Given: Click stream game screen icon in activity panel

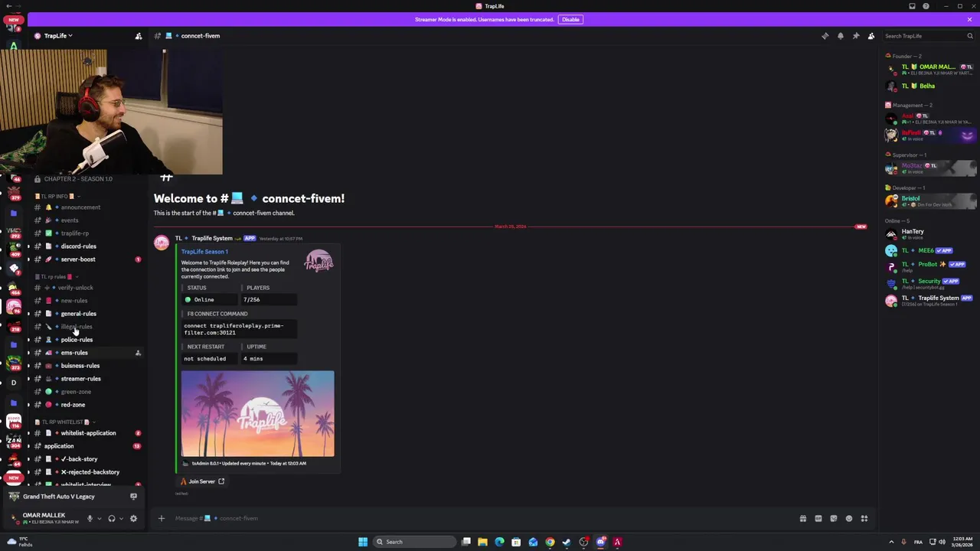Looking at the screenshot, I should click(133, 497).
